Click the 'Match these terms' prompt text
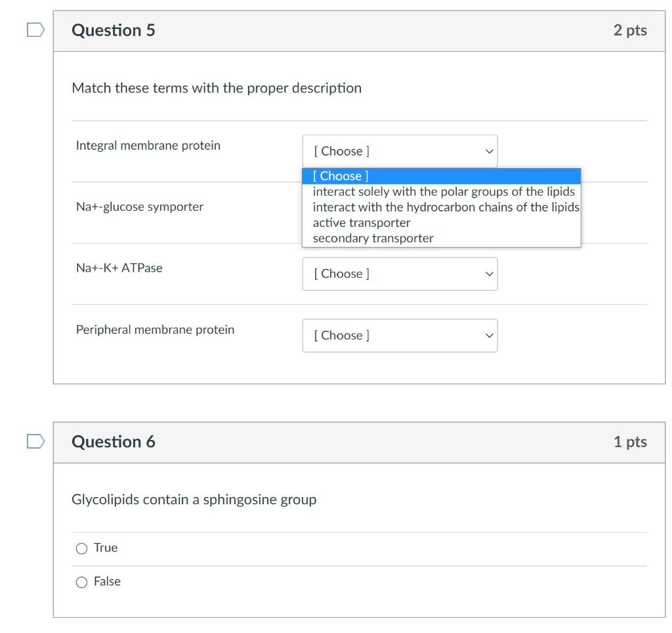 point(217,88)
